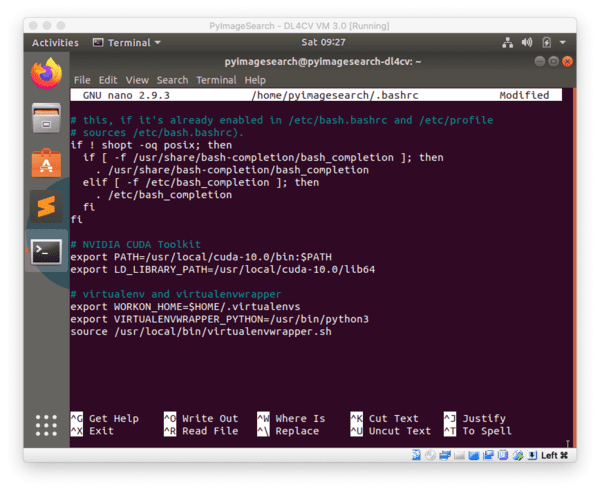Click the Left ⌘ host key indicator
This screenshot has height=491, width=600.
pyautogui.click(x=554, y=455)
